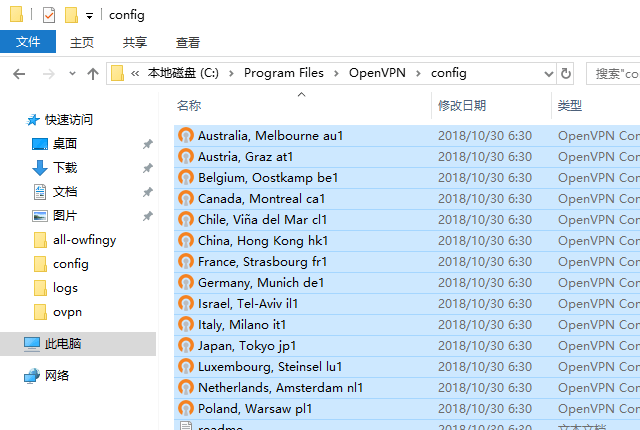
Task: Expand the address bar history dropdown
Action: 549,74
